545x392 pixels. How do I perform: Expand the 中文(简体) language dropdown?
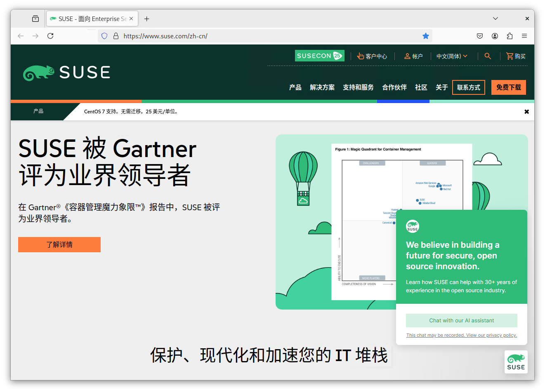(x=452, y=56)
